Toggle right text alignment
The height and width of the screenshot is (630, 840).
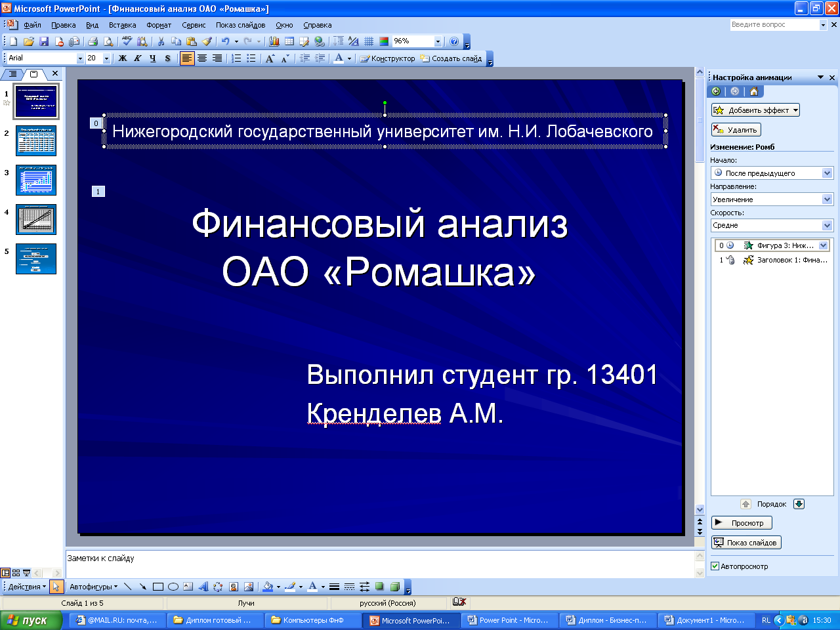pos(217,58)
